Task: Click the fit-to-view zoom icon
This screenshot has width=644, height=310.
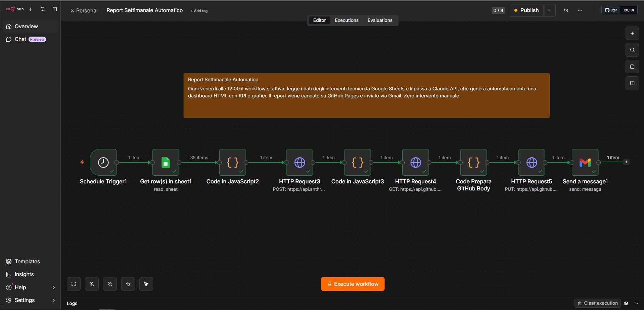Action: point(74,284)
